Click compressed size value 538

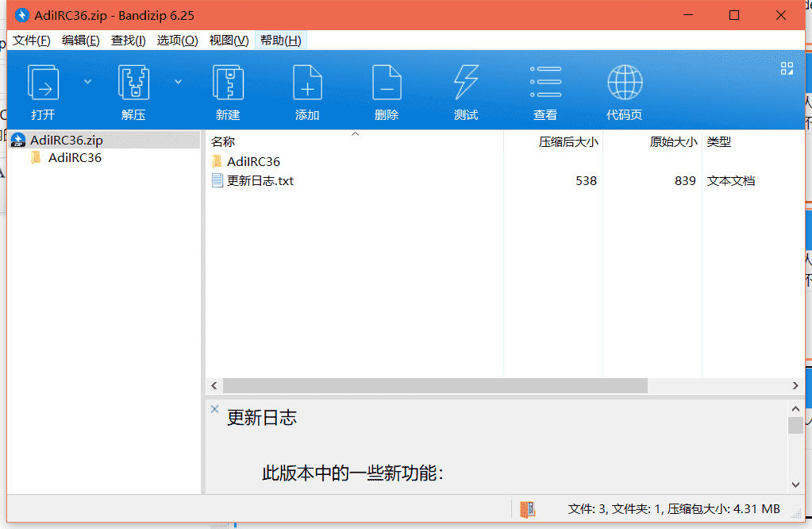pos(586,181)
